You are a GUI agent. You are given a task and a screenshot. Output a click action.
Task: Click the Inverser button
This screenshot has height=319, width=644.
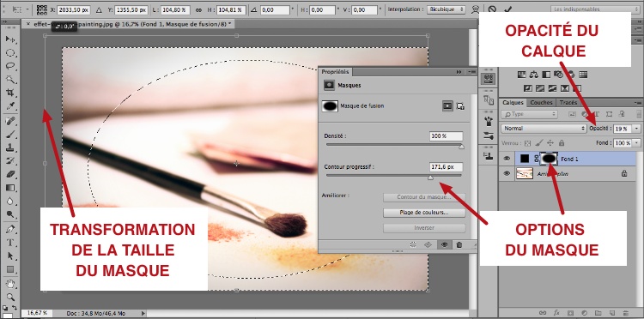[424, 227]
